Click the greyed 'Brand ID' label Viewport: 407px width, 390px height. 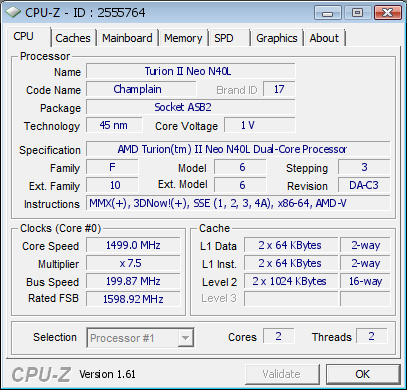tap(237, 90)
